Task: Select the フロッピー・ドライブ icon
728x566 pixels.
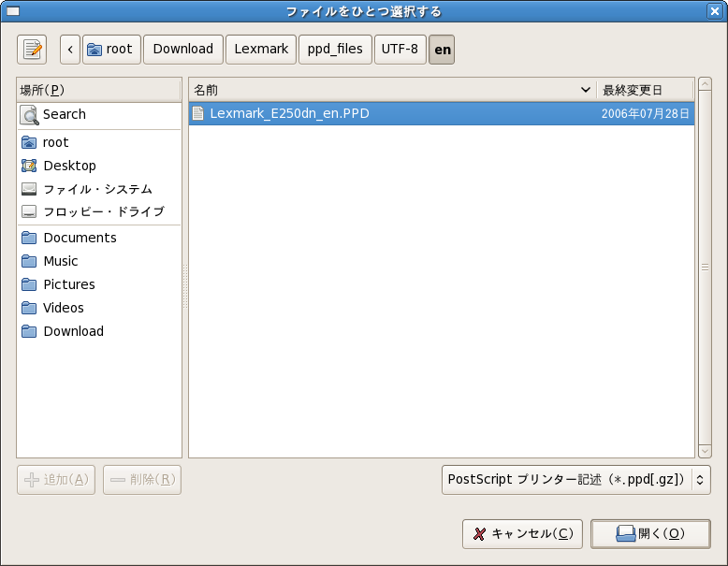Action: (29, 211)
